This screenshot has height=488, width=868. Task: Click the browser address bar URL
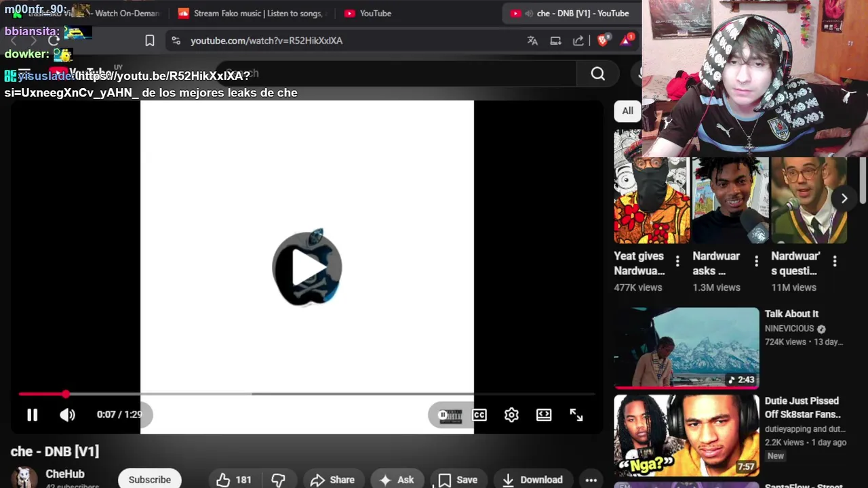tap(267, 41)
